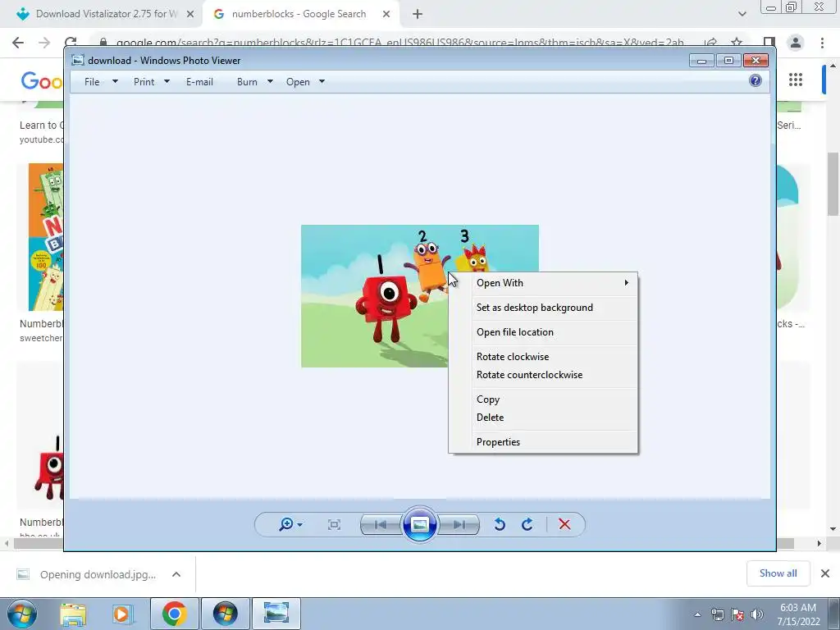Launch Windows Media Player from taskbar
The height and width of the screenshot is (630, 840).
tap(121, 614)
